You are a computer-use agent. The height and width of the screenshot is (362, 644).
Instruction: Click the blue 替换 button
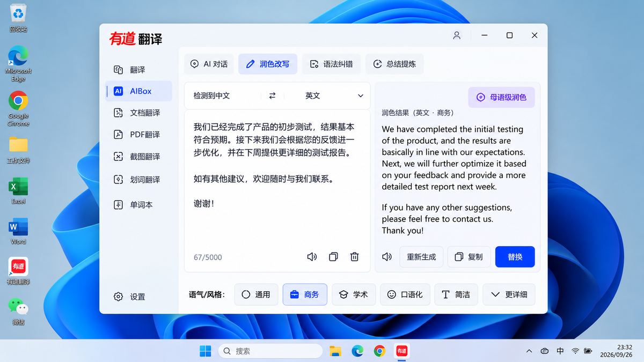[515, 257]
